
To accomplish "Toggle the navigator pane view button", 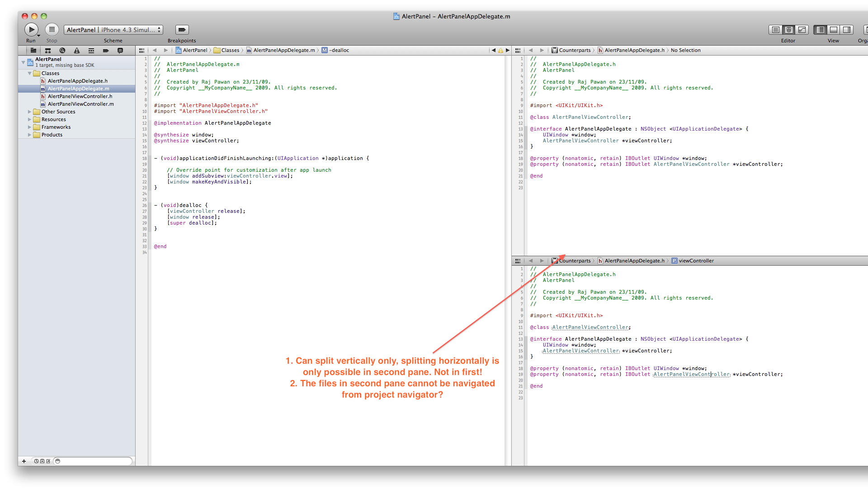I will click(x=820, y=30).
